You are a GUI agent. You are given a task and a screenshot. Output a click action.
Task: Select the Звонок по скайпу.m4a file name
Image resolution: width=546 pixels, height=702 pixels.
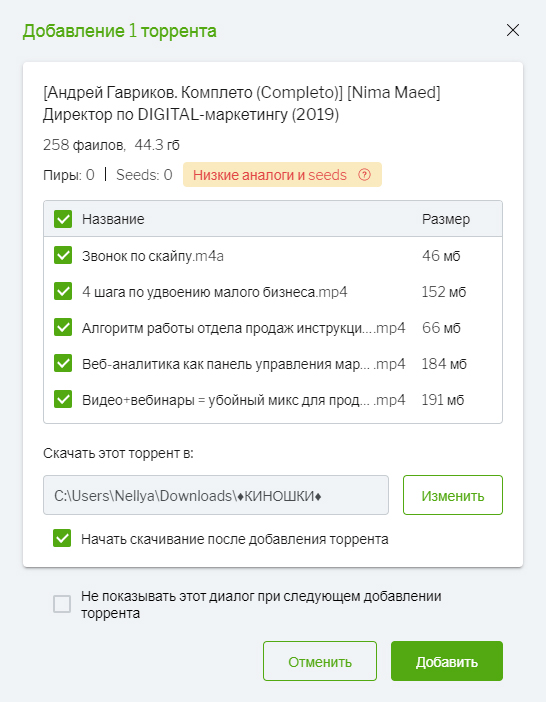(153, 256)
